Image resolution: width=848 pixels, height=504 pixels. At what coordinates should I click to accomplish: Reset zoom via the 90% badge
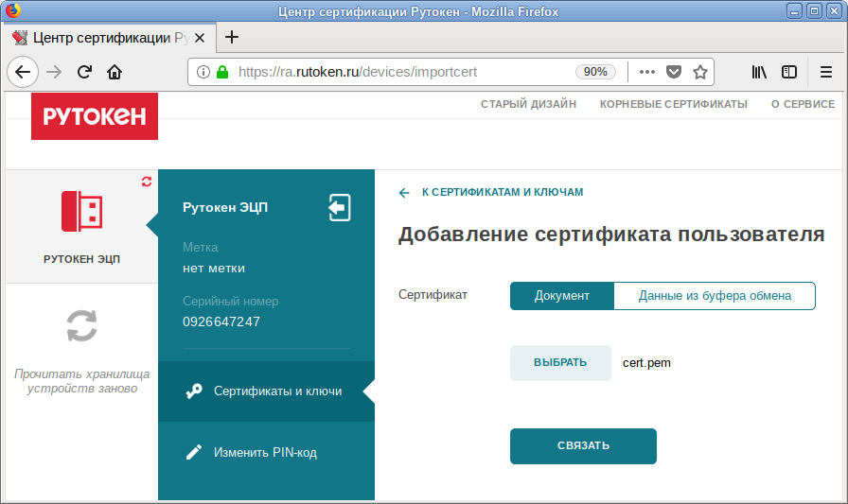pos(595,72)
